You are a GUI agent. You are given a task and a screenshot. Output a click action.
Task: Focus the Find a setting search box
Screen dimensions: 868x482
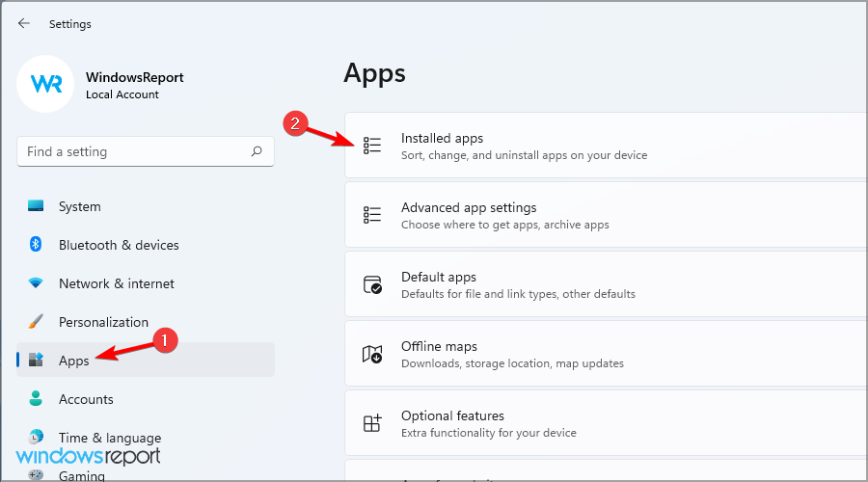133,151
